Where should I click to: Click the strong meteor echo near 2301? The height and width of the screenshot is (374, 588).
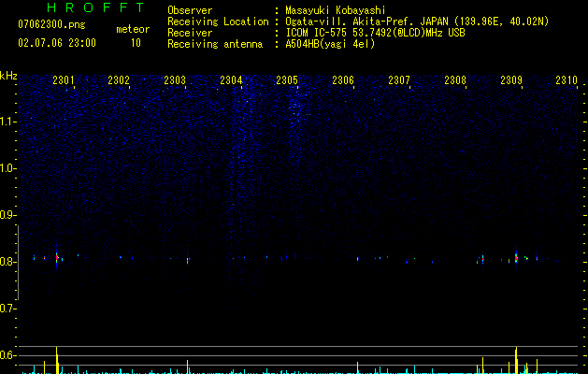coord(57,257)
